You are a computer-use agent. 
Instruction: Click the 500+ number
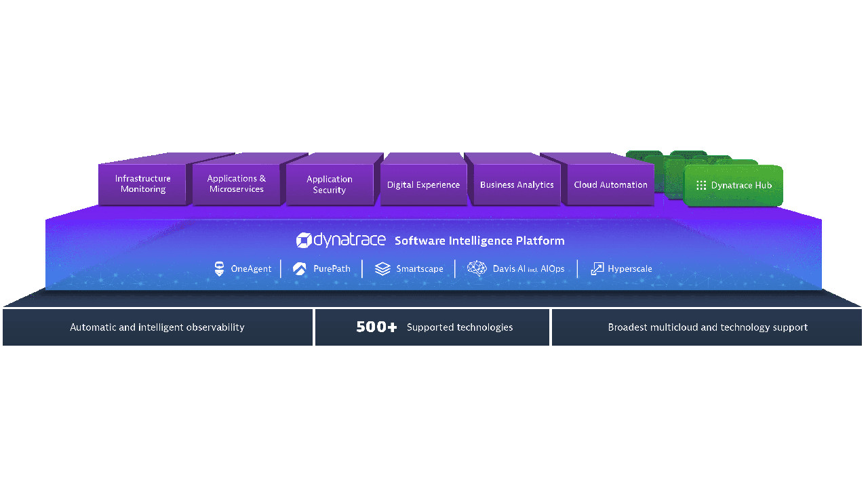(x=376, y=327)
